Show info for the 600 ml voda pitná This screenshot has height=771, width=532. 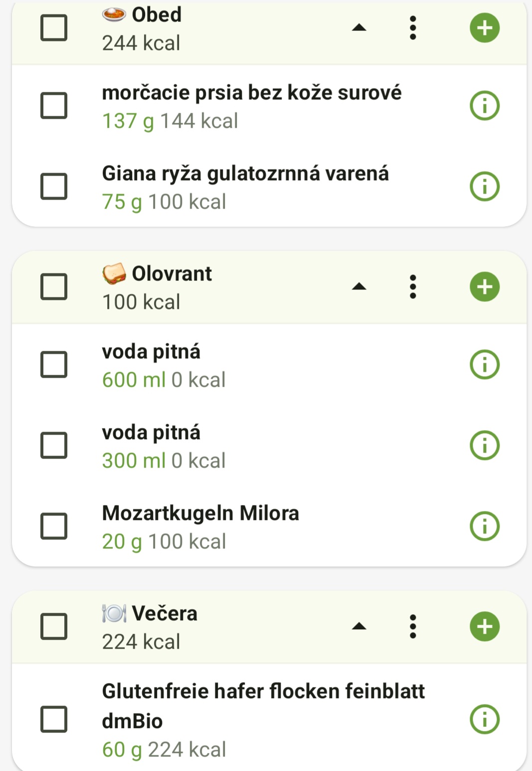[x=485, y=365]
